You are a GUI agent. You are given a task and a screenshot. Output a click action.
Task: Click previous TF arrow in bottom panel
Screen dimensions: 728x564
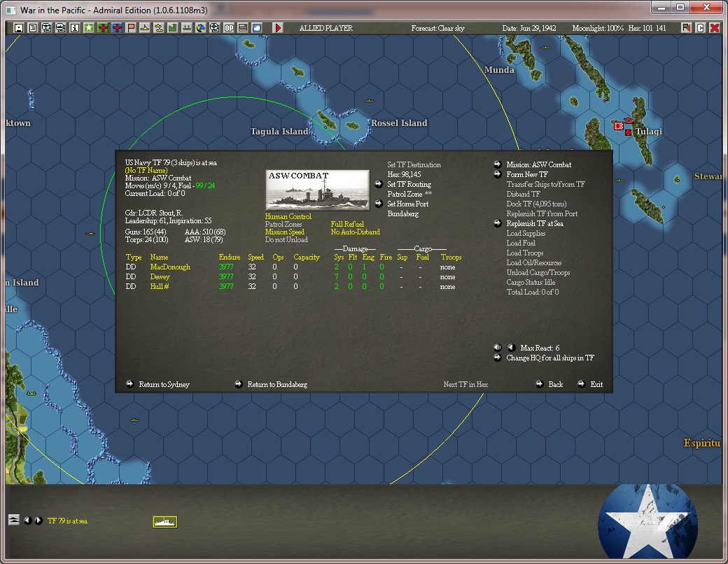(x=28, y=521)
